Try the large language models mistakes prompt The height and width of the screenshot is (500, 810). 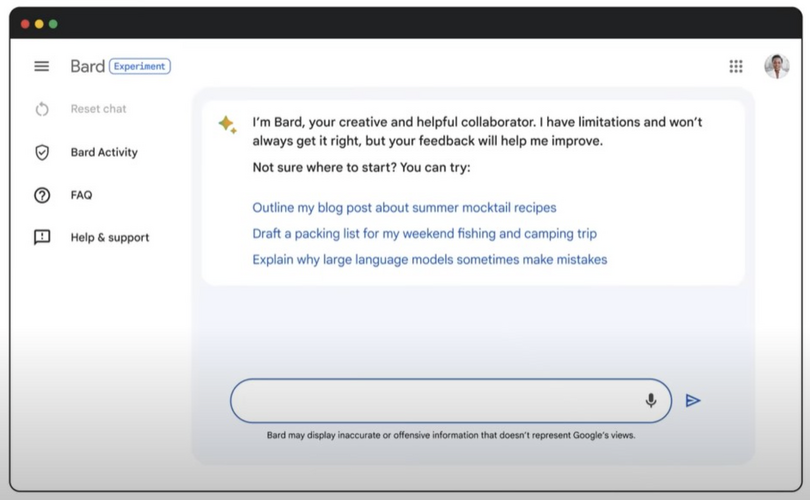point(429,259)
